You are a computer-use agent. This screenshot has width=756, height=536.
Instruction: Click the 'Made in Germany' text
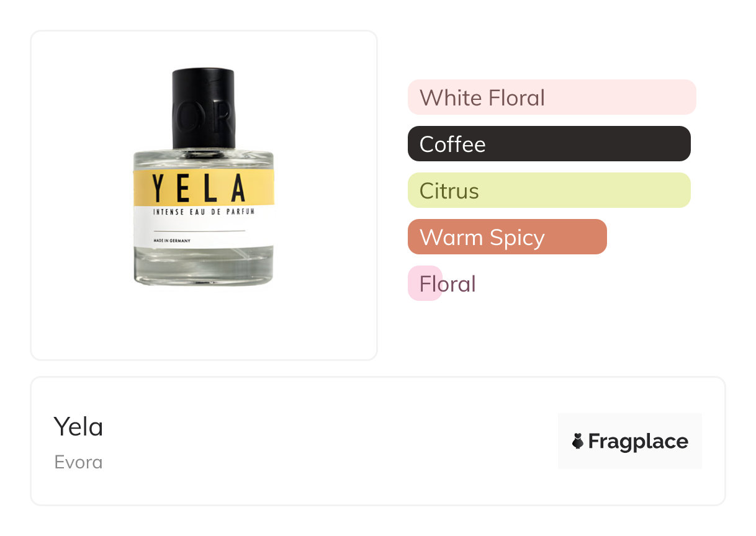point(171,240)
